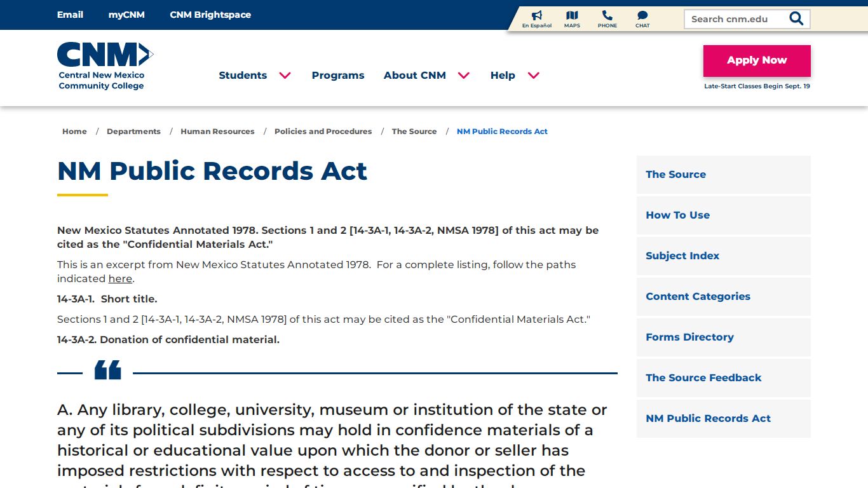This screenshot has height=488, width=868.
Task: Go to Home breadcrumb
Action: click(74, 132)
